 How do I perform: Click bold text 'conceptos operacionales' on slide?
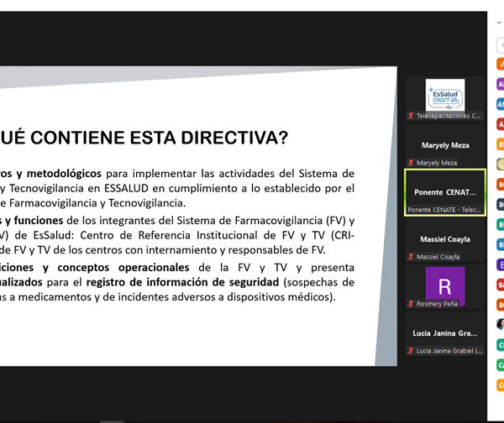pos(123,268)
